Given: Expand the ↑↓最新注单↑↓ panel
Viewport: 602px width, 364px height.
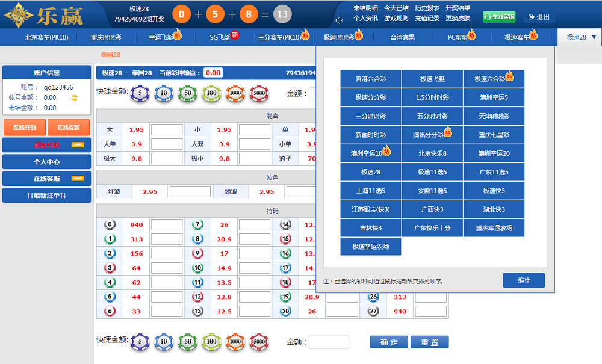Looking at the screenshot, I should click(x=47, y=196).
